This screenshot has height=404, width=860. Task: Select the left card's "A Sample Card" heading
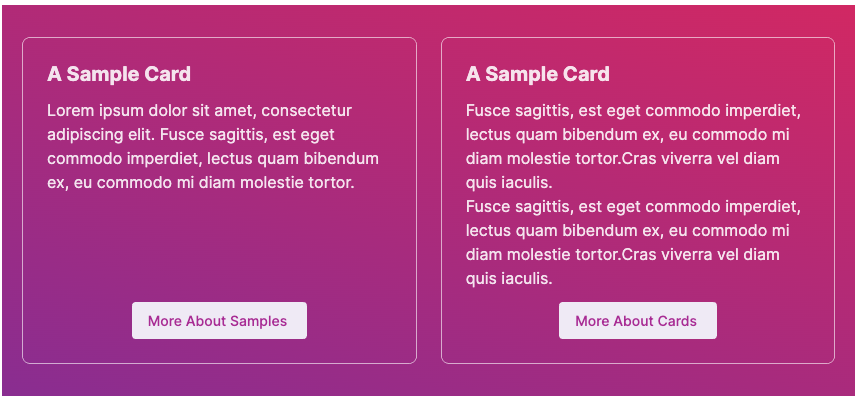pyautogui.click(x=119, y=74)
